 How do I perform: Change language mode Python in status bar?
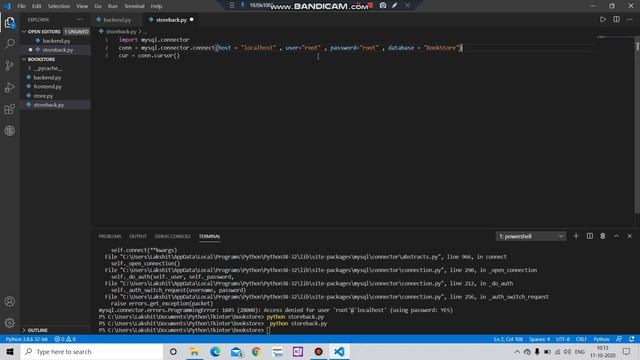point(601,339)
